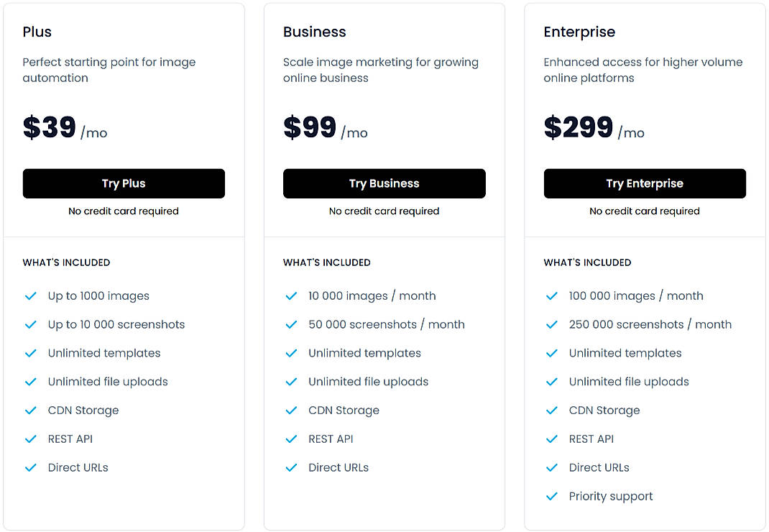Screen dimensions: 769x532
Task: Click No credit card required under Try Plus
Action: [x=124, y=211]
